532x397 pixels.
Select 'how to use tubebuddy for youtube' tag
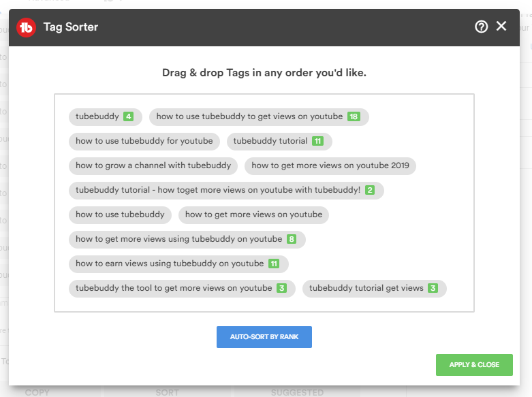(144, 141)
